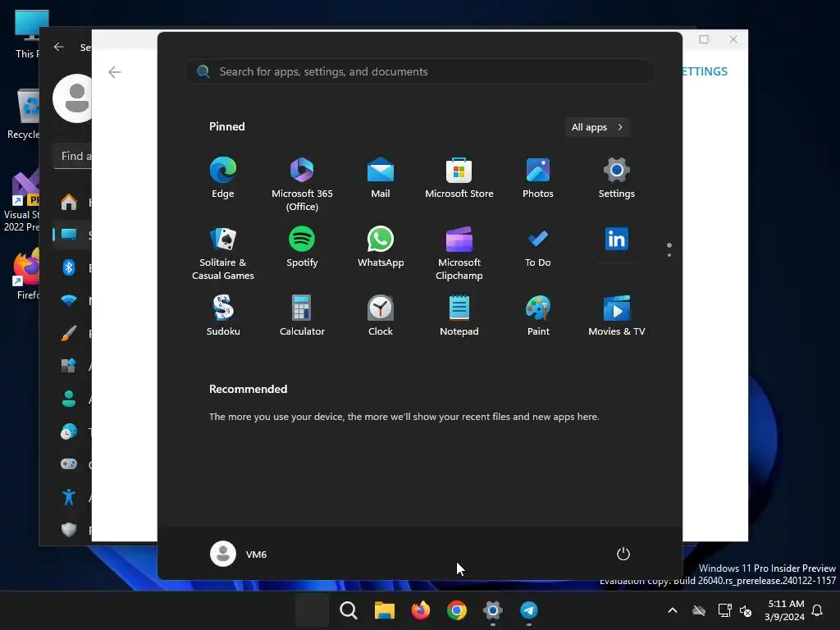
Task: Open Telegram from the taskbar
Action: point(529,610)
